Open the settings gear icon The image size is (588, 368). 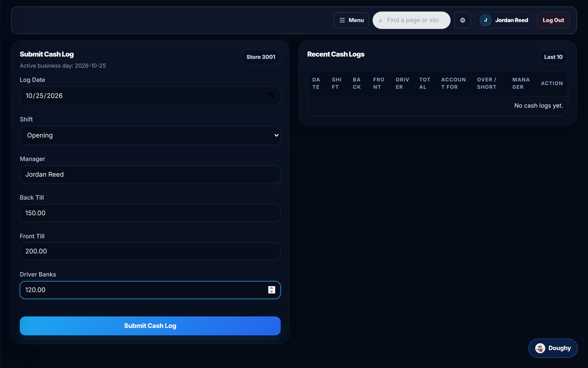click(x=462, y=20)
